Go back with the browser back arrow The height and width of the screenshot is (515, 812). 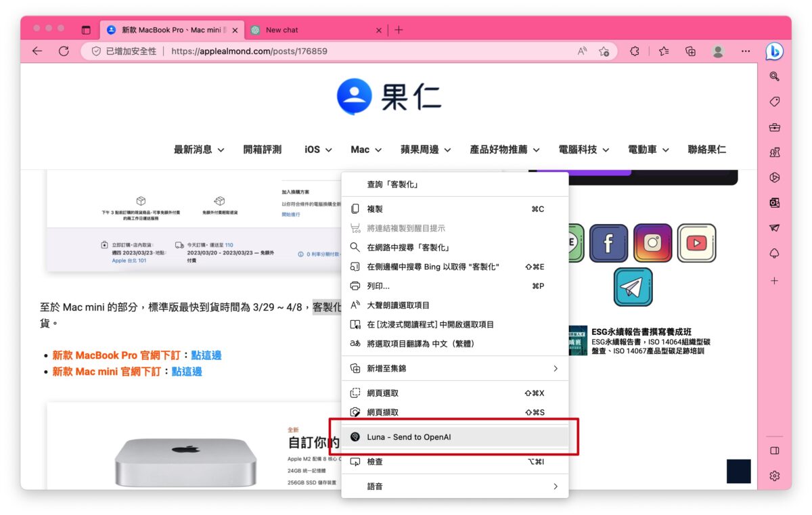coord(37,51)
